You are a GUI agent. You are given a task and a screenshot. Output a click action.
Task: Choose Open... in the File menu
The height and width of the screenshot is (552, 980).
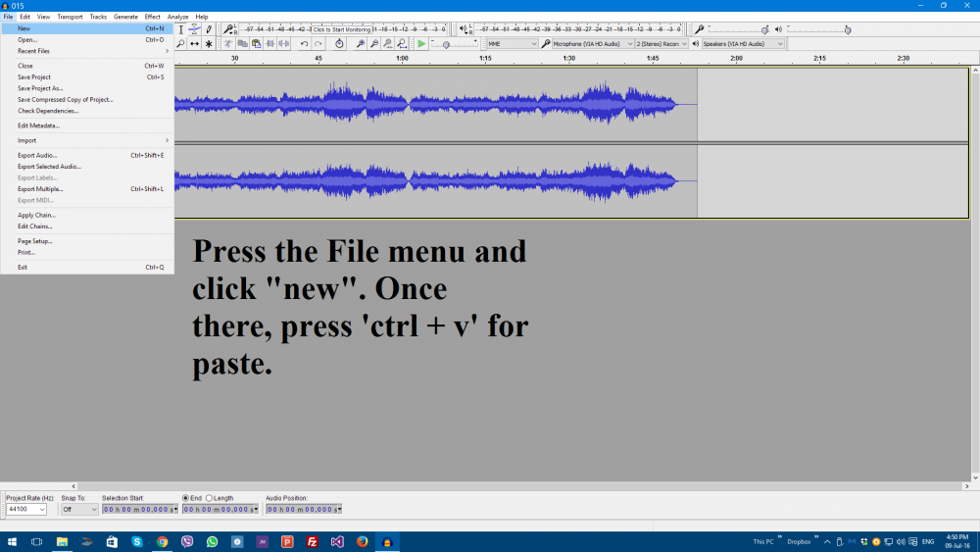[x=87, y=40]
